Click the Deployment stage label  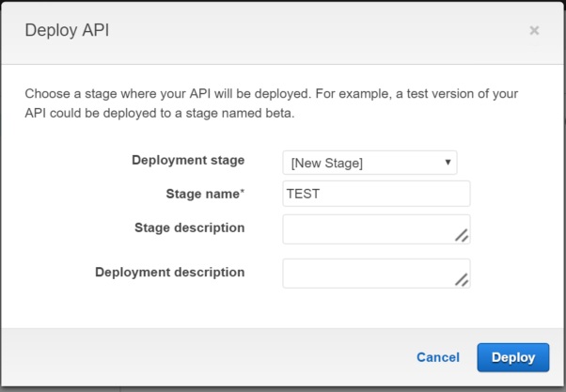(x=188, y=160)
